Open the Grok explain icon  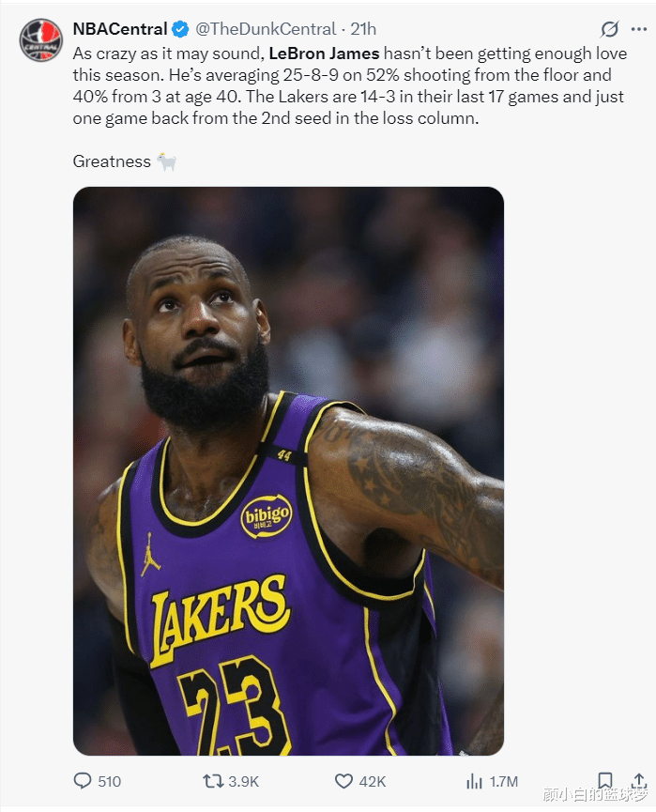[x=610, y=29]
